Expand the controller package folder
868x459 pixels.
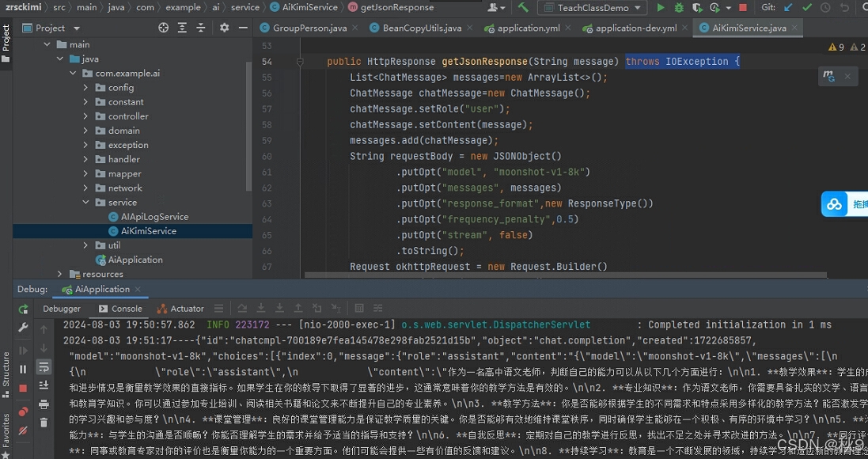pyautogui.click(x=85, y=116)
